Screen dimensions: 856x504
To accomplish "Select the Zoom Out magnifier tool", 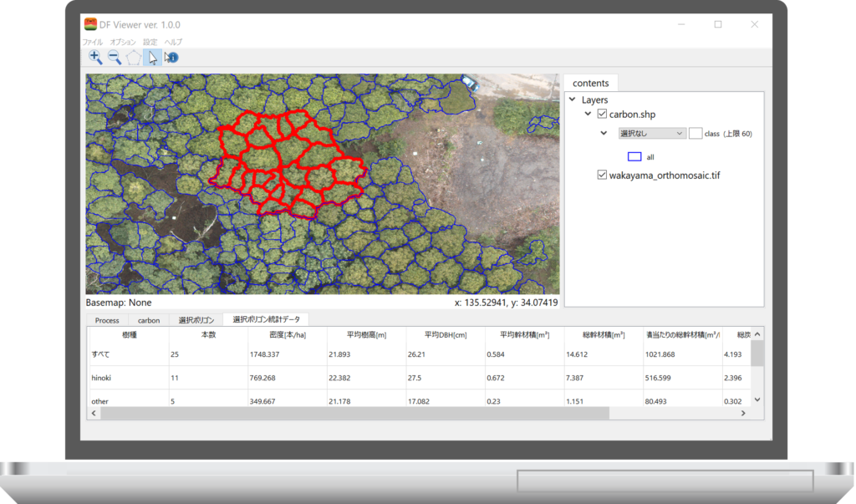I will [115, 58].
